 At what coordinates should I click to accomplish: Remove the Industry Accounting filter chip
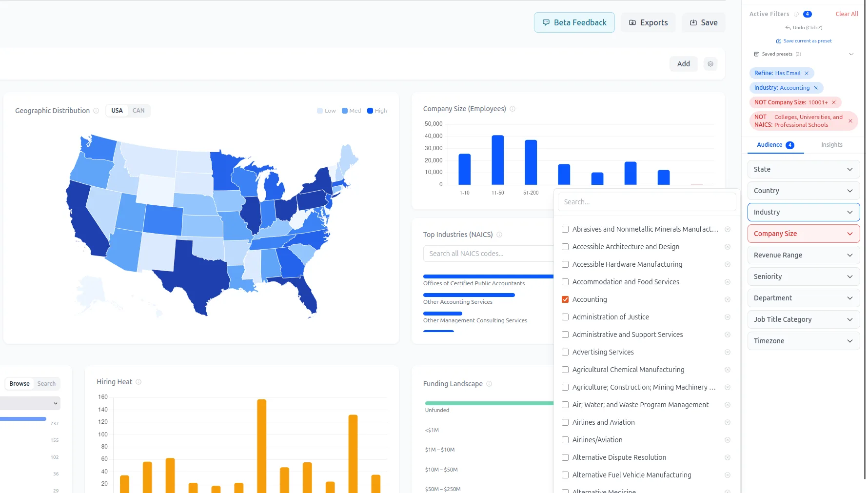click(816, 88)
